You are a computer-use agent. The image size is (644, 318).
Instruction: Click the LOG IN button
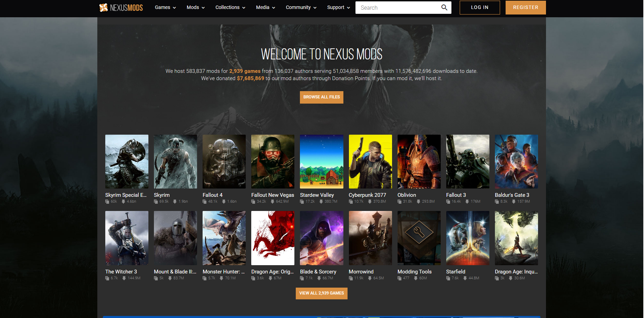480,8
